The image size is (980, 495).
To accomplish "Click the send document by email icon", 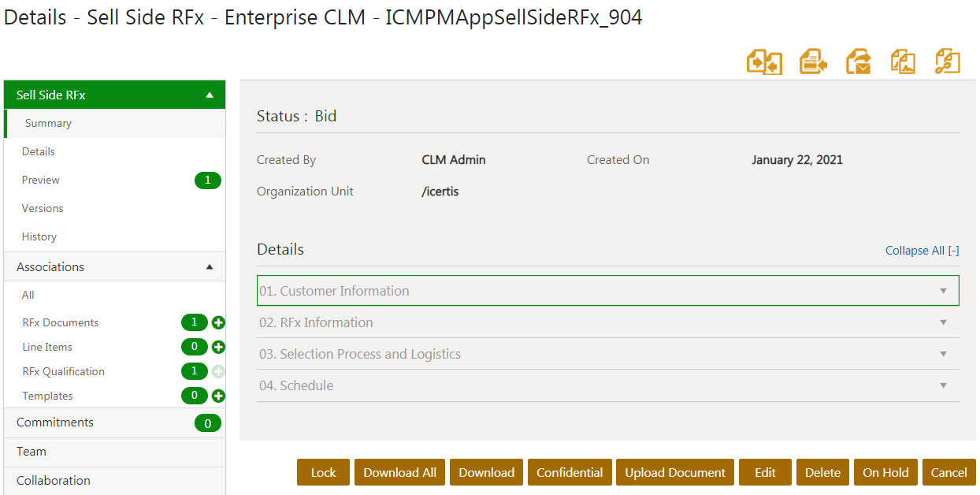I will [x=858, y=61].
